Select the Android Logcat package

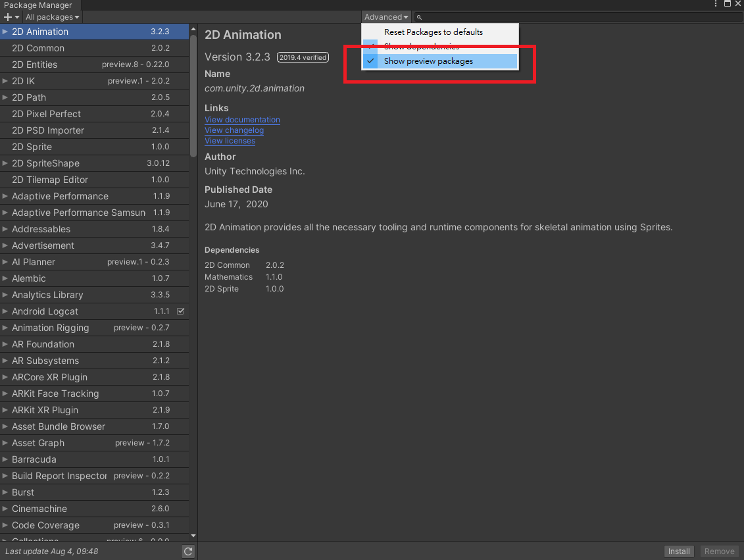tap(95, 311)
